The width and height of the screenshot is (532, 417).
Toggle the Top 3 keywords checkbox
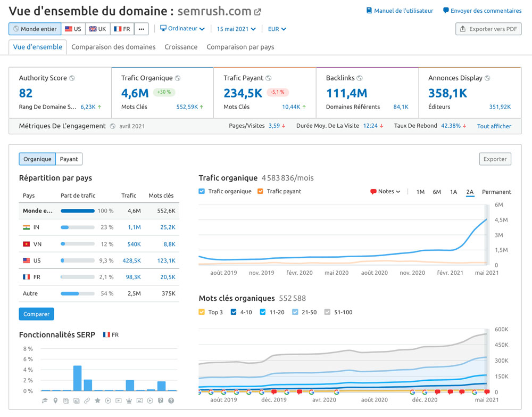pos(202,312)
